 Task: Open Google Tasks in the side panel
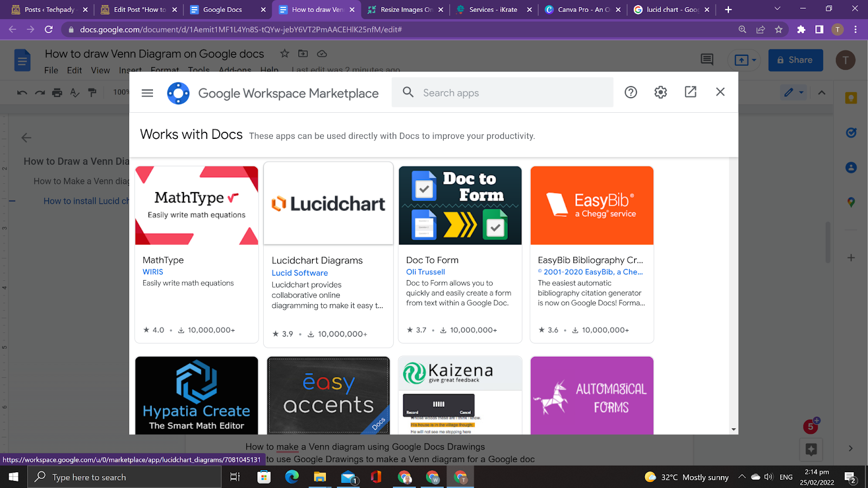[851, 132]
